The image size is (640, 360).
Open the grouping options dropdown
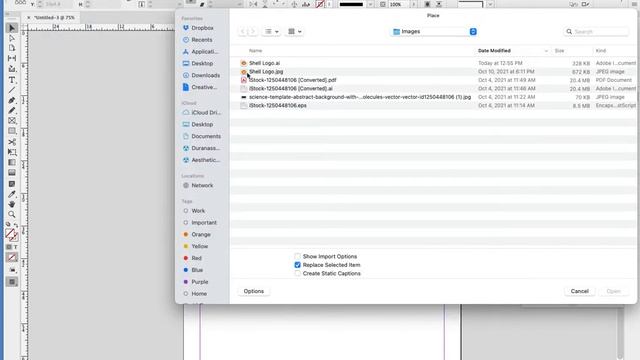295,31
